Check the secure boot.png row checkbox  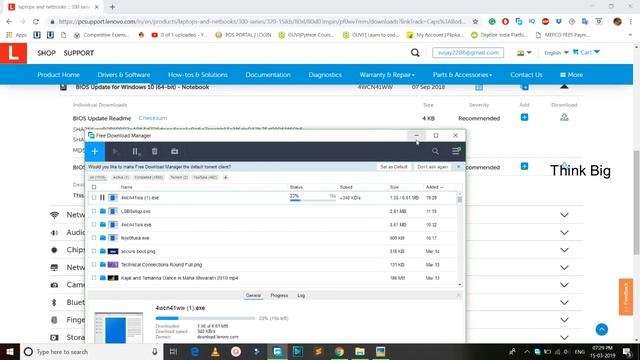[94, 251]
